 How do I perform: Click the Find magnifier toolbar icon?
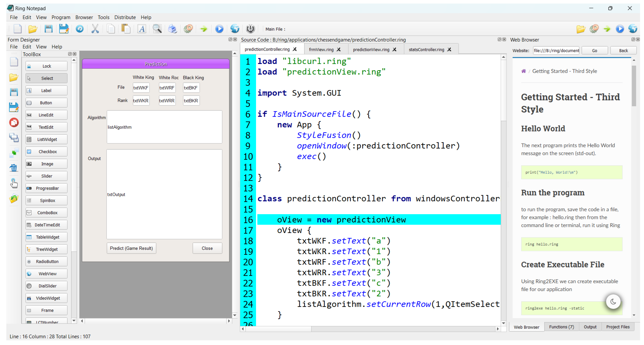click(x=157, y=29)
